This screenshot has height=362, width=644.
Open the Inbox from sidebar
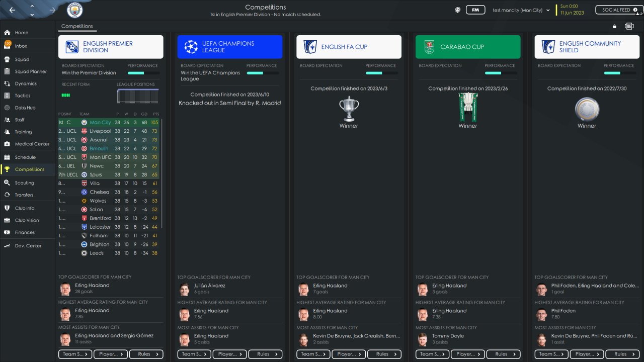(x=21, y=46)
